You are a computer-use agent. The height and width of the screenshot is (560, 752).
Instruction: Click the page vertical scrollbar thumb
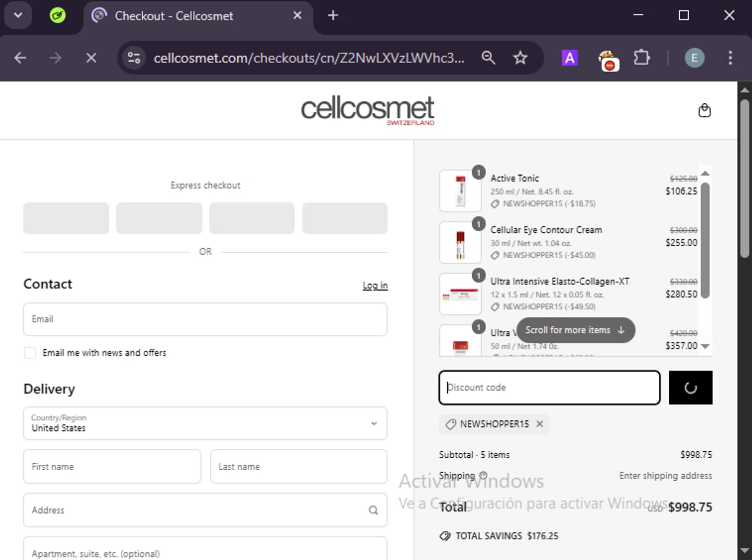744,178
